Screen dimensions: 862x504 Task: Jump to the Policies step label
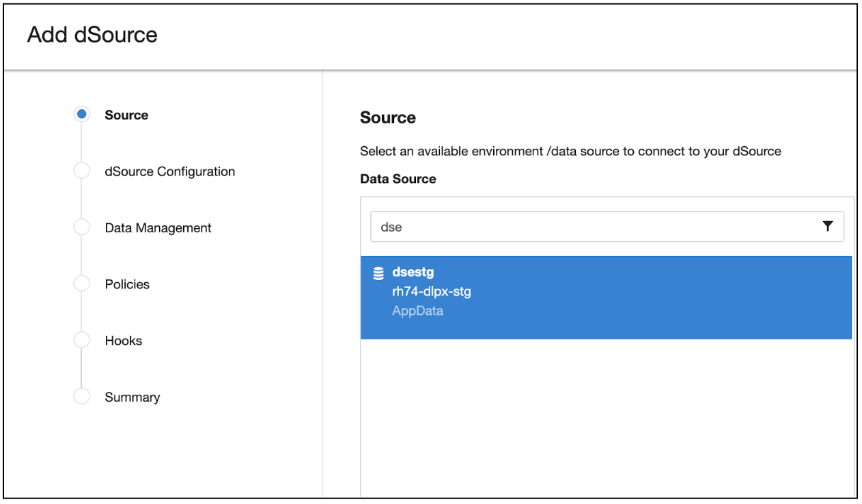pos(127,284)
